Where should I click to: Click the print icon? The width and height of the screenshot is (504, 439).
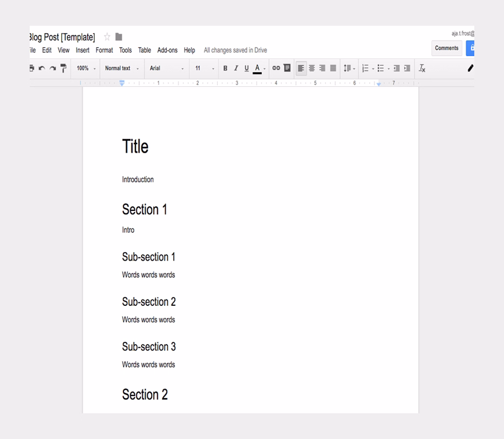[31, 68]
